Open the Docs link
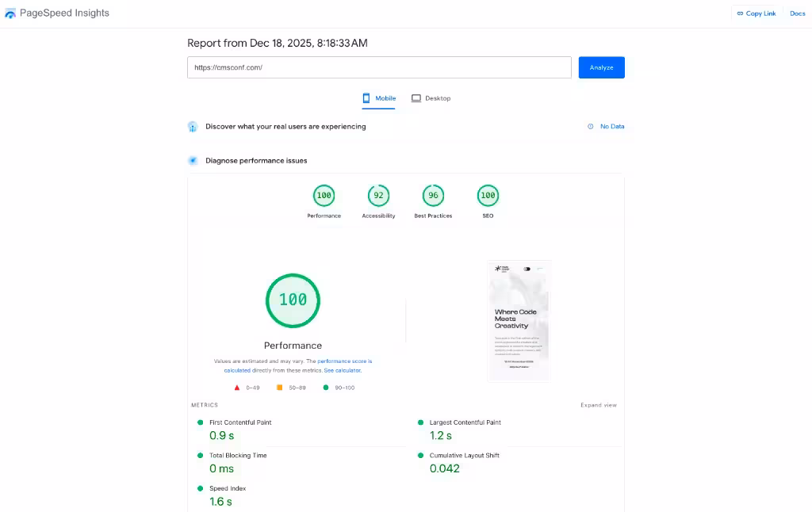 point(797,13)
